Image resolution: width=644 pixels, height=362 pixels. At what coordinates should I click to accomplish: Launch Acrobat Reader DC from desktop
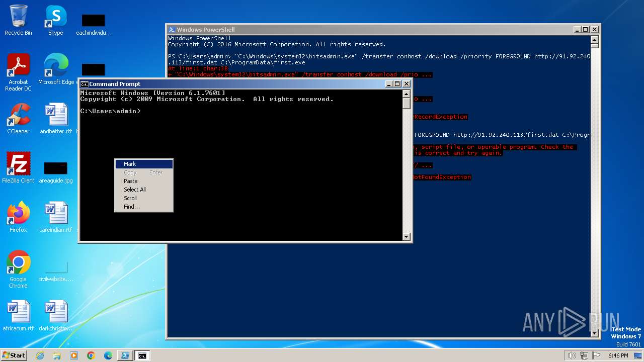(x=18, y=73)
